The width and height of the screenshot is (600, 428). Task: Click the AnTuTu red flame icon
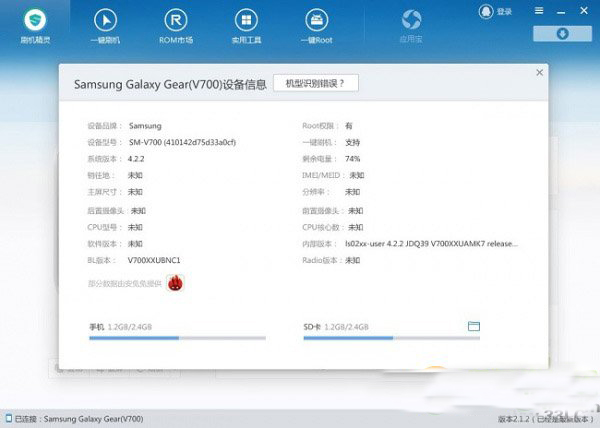pyautogui.click(x=175, y=283)
